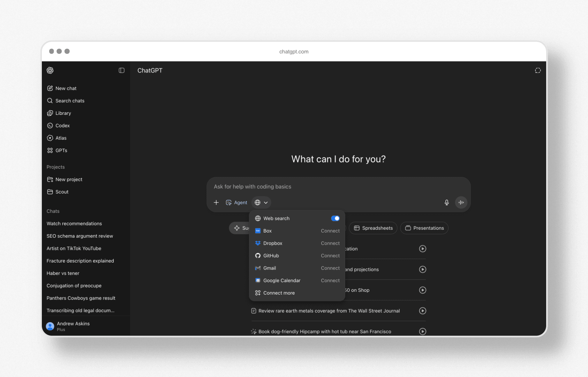Viewport: 588px width, 377px height.
Task: Select Review rare earth metals coverage suggestion
Action: coord(329,311)
